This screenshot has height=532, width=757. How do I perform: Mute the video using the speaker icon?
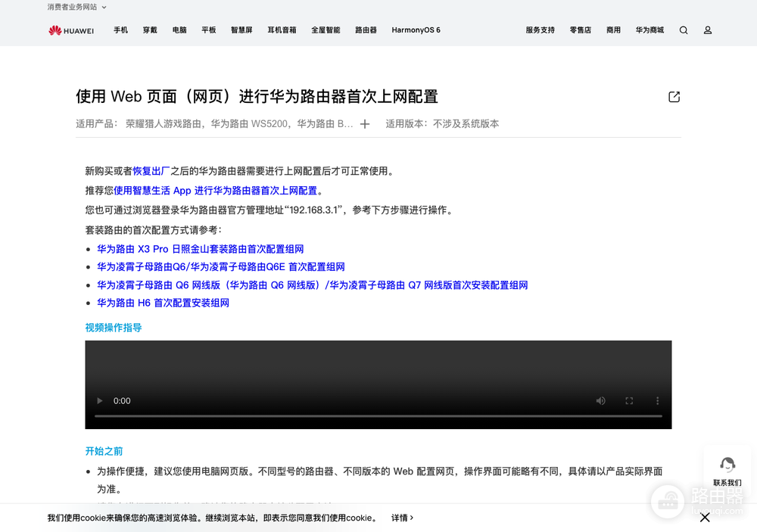pyautogui.click(x=600, y=400)
